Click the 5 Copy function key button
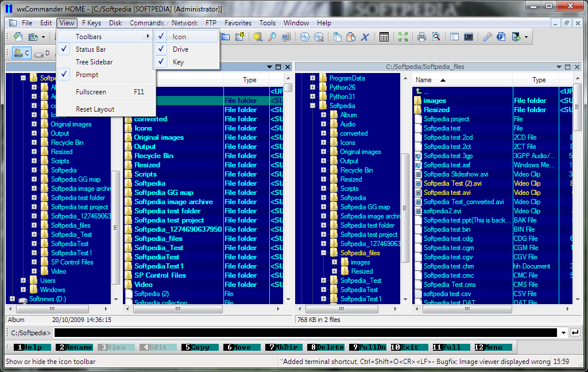588x372 pixels. [x=200, y=347]
